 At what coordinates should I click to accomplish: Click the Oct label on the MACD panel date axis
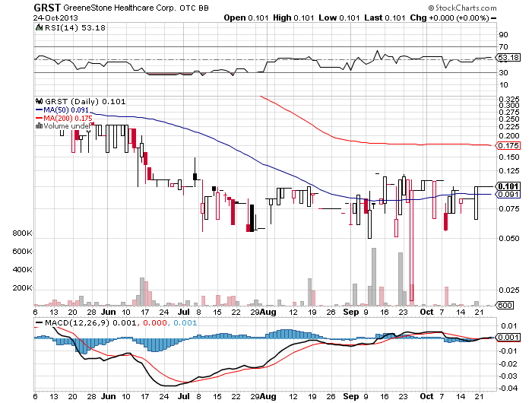pos(426,396)
